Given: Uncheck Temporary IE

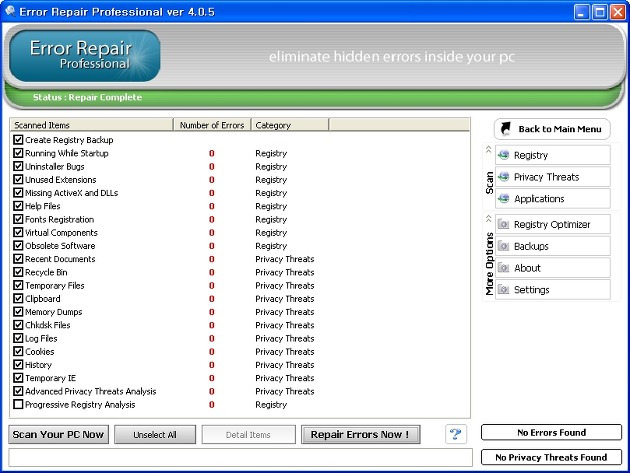Looking at the screenshot, I should 18,378.
